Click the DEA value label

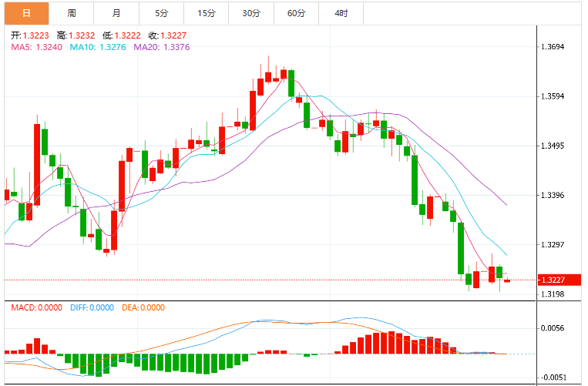143,307
